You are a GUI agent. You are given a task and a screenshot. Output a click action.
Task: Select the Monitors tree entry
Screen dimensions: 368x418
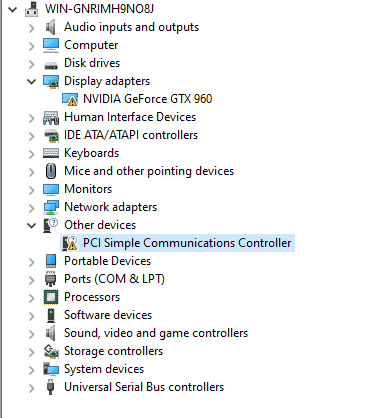(88, 189)
